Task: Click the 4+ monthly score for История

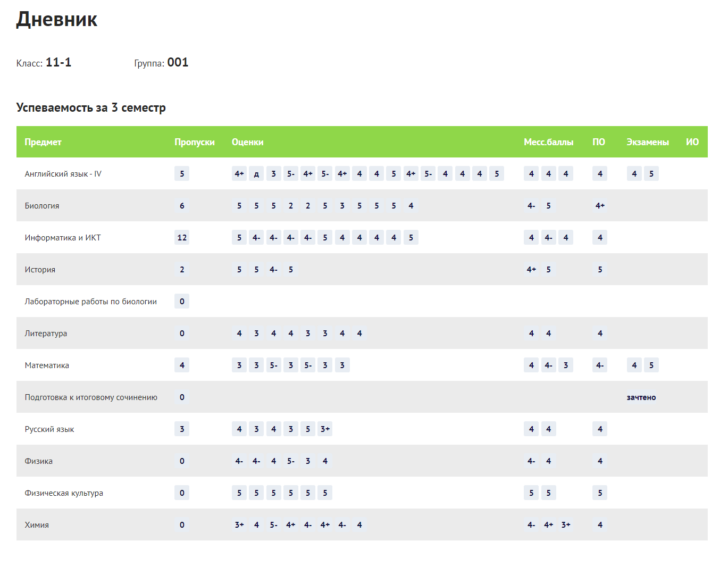Action: coord(531,270)
